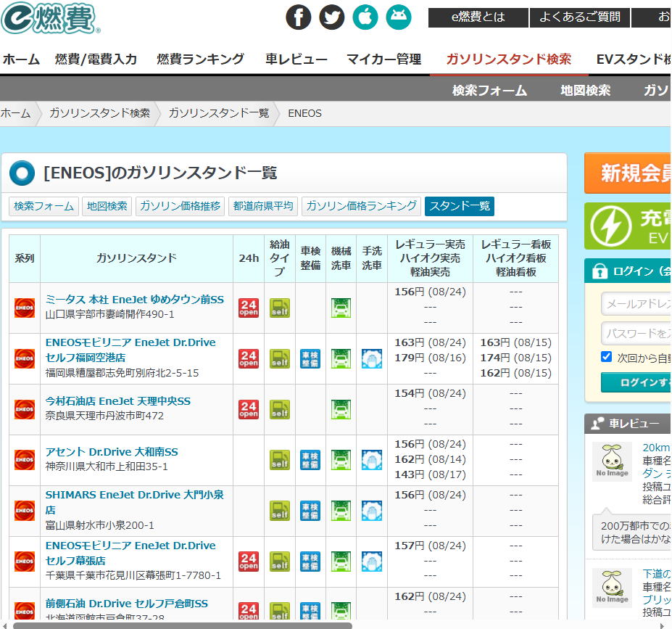Click 山口県宇部市妻崎開作490-1 address text
672x629 pixels.
tap(109, 314)
